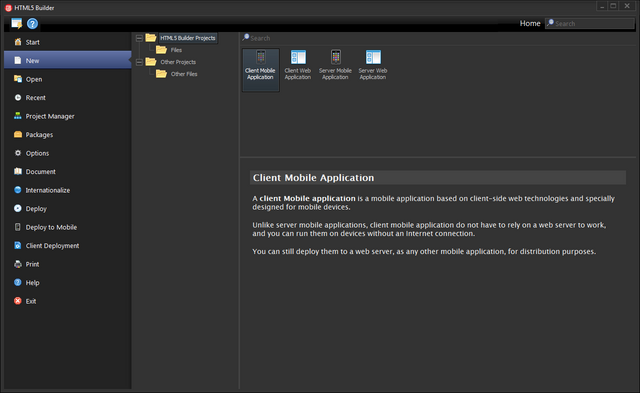Click the Open folder icon in sidebar
The width and height of the screenshot is (640, 393).
click(18, 79)
